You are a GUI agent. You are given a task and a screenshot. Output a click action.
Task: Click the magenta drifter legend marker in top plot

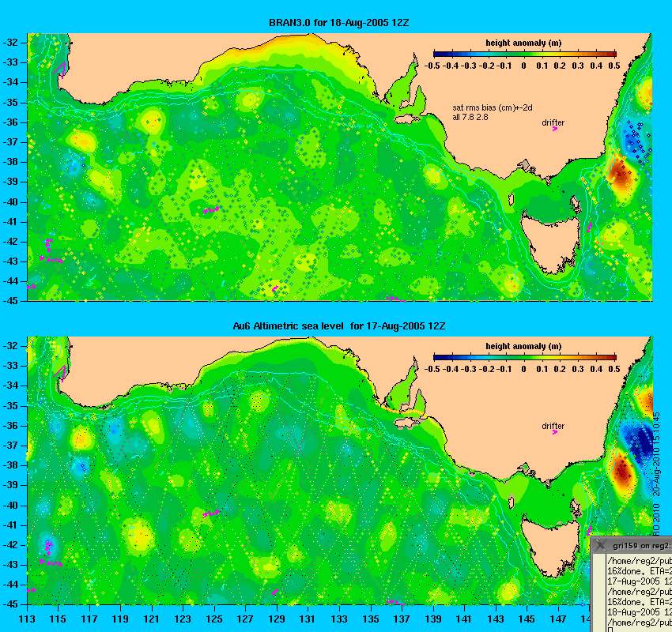554,129
